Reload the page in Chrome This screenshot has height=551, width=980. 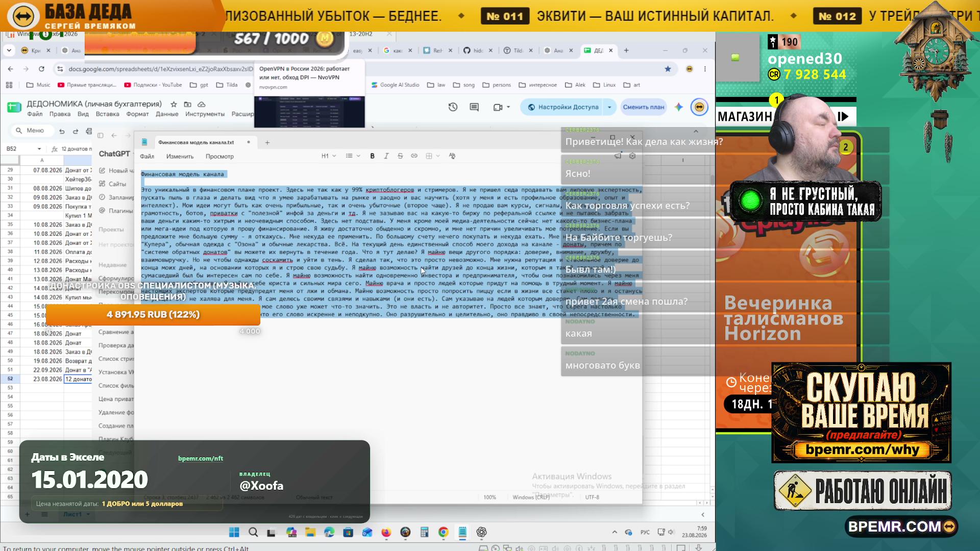(x=41, y=69)
